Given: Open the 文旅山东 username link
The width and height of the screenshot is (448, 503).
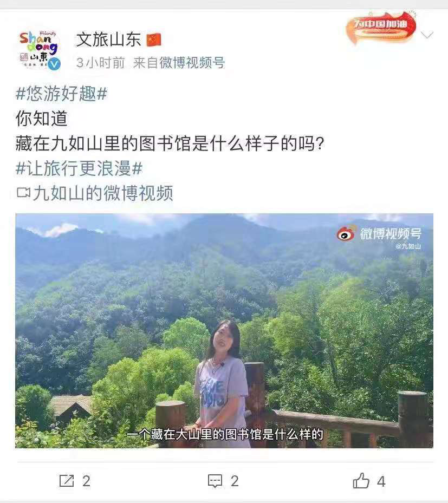Looking at the screenshot, I should click(109, 40).
